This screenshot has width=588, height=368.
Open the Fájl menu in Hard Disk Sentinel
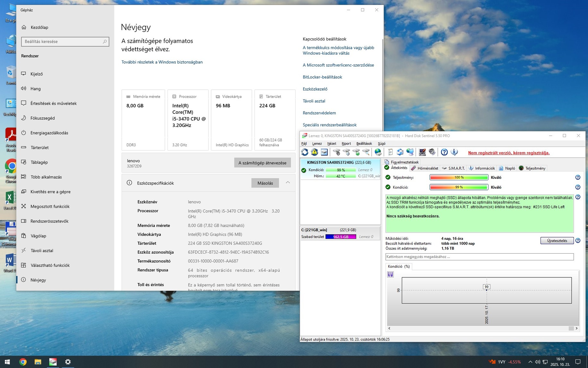point(304,144)
